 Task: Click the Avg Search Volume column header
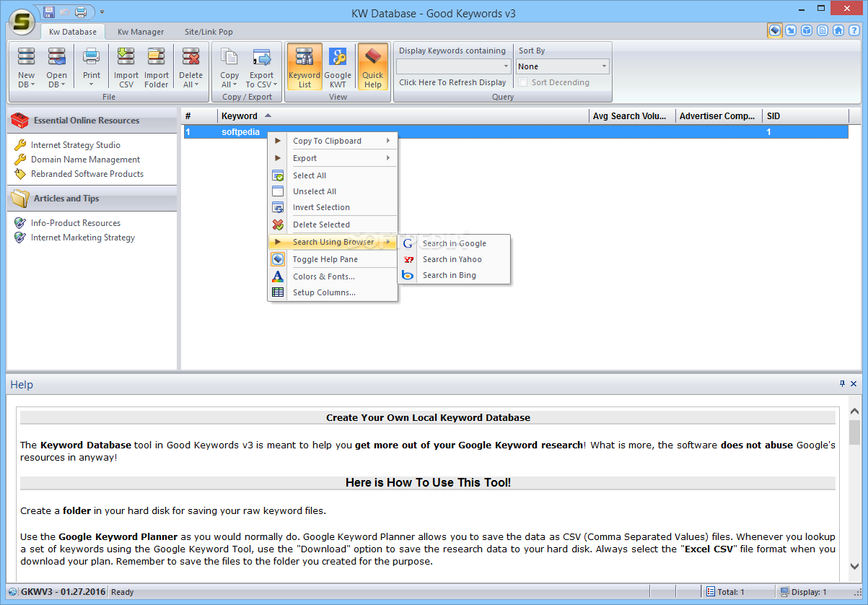pyautogui.click(x=632, y=116)
